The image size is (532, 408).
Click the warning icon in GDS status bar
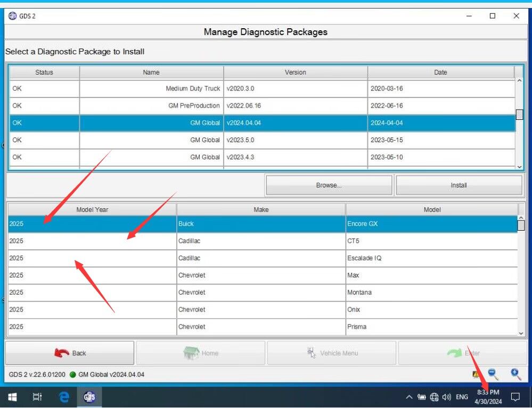click(x=476, y=374)
